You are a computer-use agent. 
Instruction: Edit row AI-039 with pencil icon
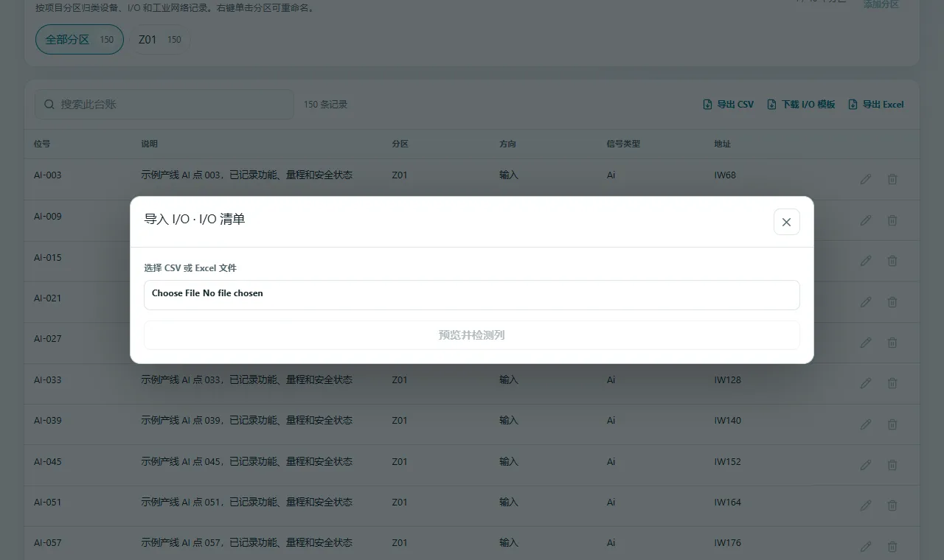[x=866, y=424]
